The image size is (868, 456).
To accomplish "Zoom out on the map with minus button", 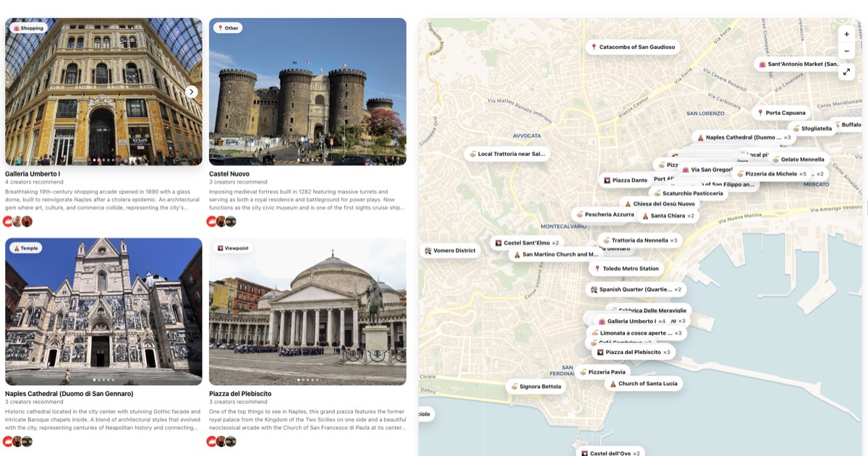I will [847, 51].
